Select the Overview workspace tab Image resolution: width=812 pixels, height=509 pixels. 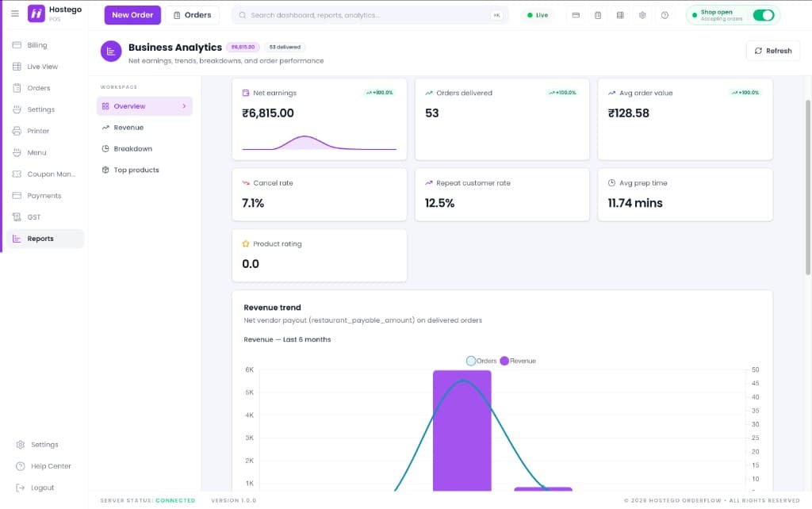pyautogui.click(x=144, y=106)
